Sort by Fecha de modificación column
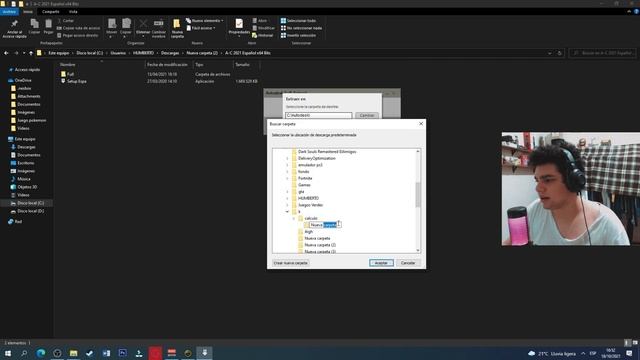The height and width of the screenshot is (360, 640). click(x=167, y=64)
